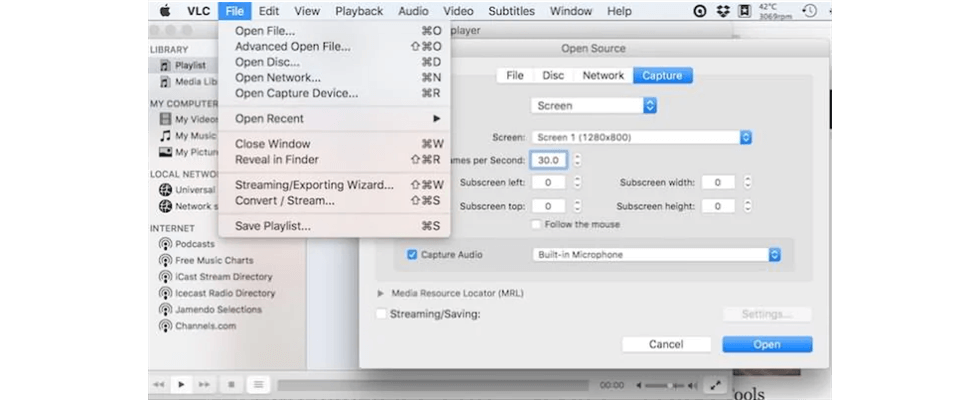Click the Media Library note icon
Viewport: 980px width, 400px height.
click(165, 82)
